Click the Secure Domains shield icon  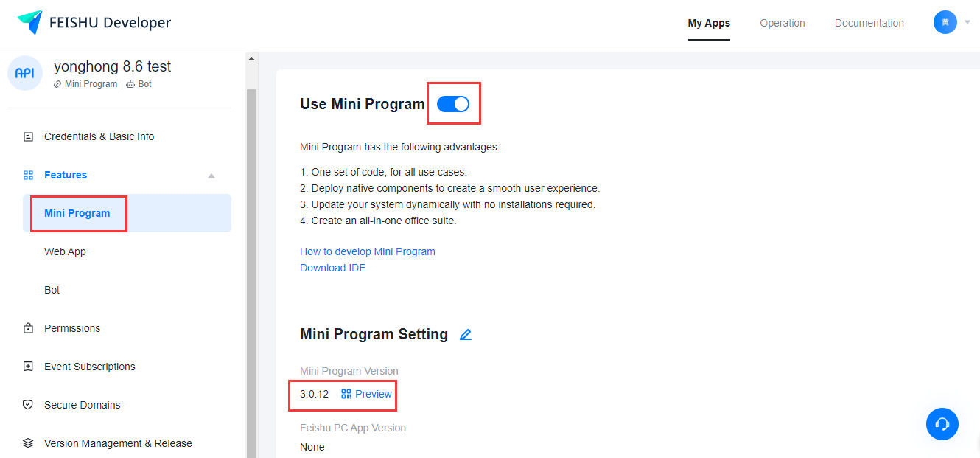[28, 405]
